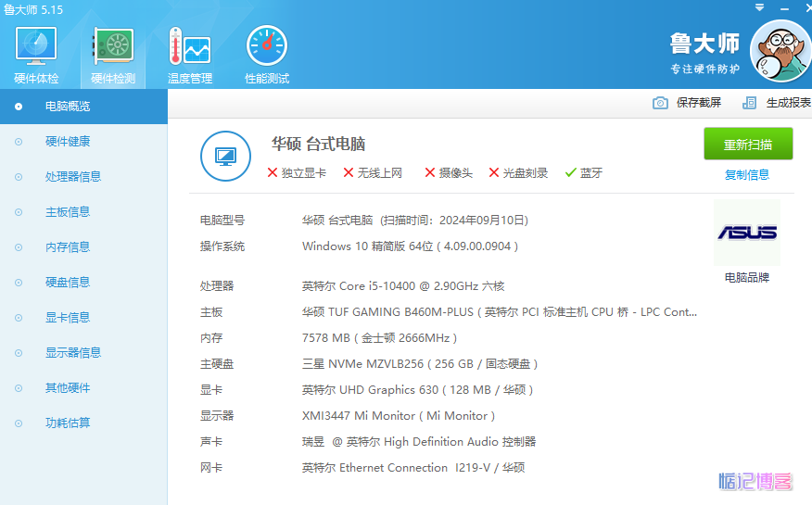Click the green 重新扫描 button
This screenshot has height=505, width=812.
pyautogui.click(x=748, y=144)
